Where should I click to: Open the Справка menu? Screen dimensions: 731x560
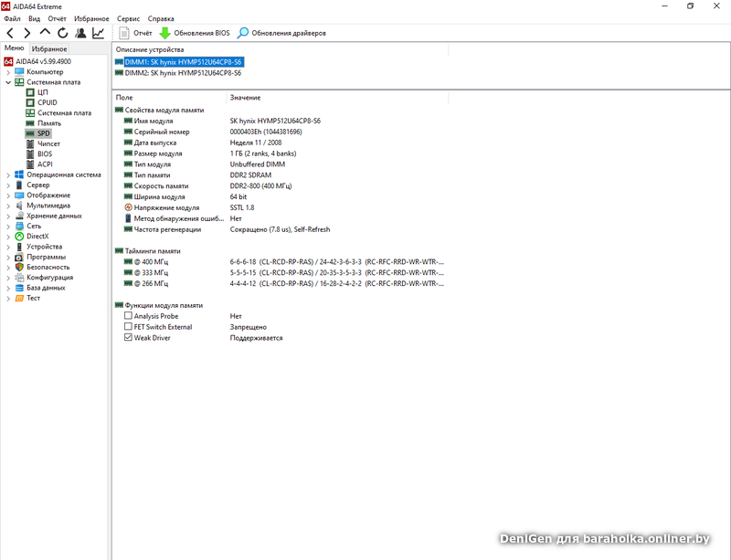click(161, 18)
